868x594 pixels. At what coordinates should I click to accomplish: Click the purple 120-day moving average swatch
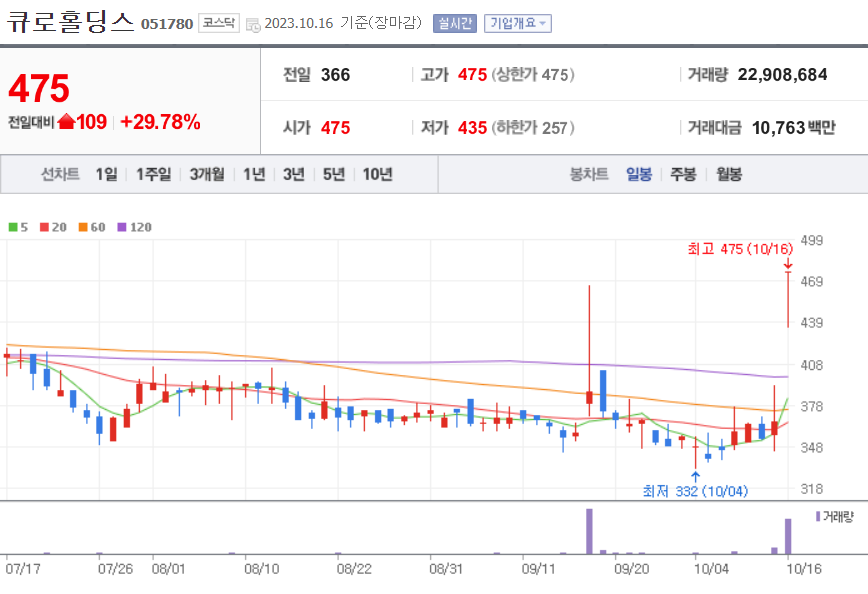[x=122, y=227]
